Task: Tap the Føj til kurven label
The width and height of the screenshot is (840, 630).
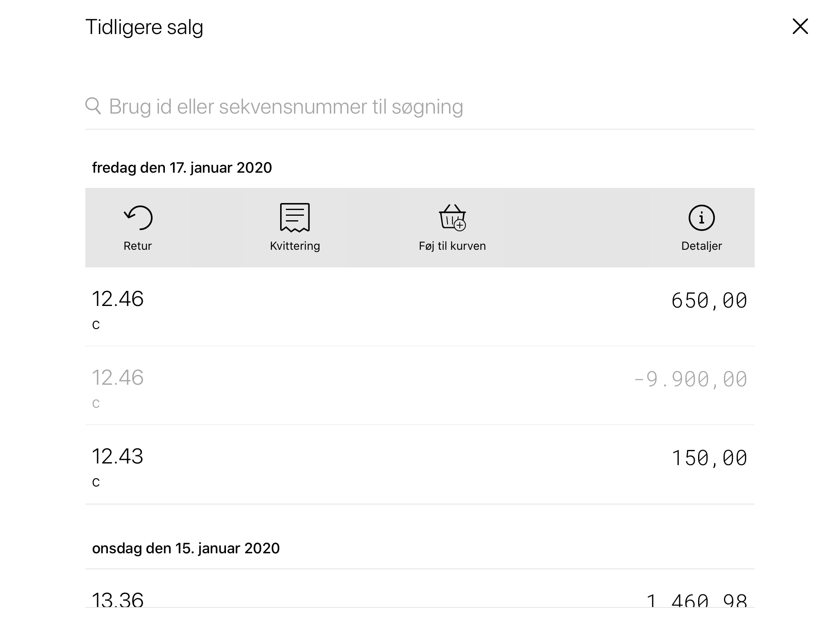Action: [x=452, y=246]
